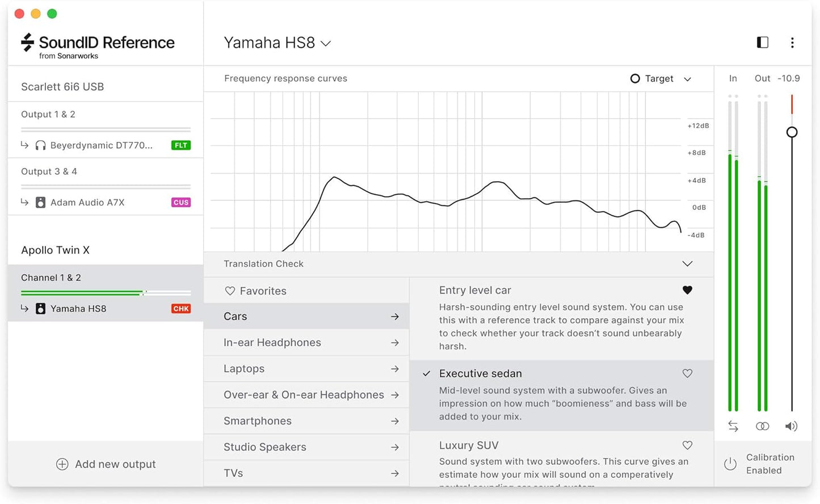820x504 pixels.
Task: Click the speaker icon beside Yamaha HS8
Action: [40, 308]
